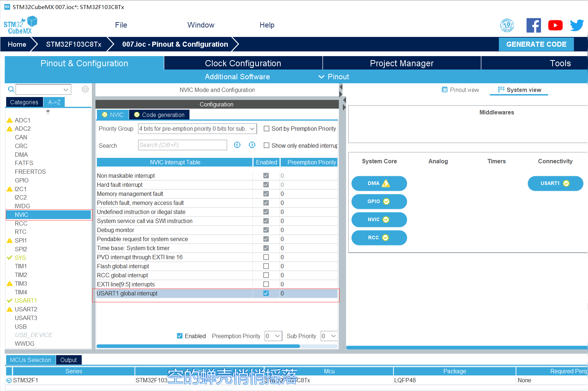Open the Sub Priority dropdown
This screenshot has width=588, height=391.
tap(329, 336)
